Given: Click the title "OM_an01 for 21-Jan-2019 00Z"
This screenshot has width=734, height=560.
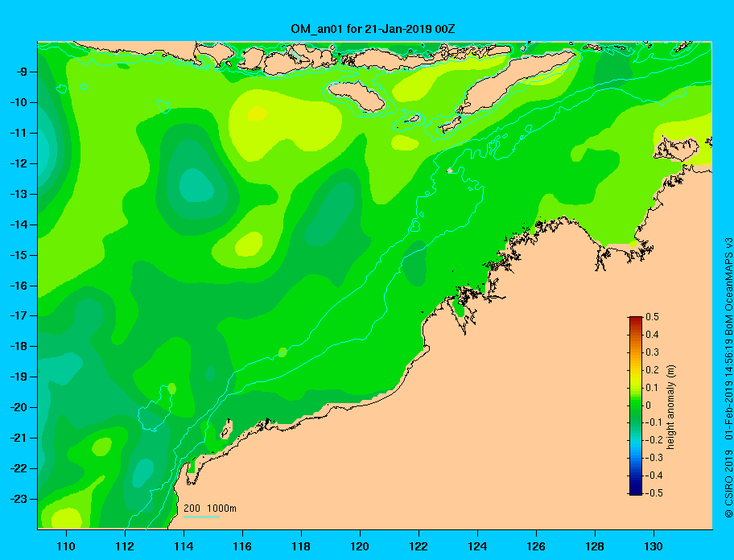Looking at the screenshot, I should pyautogui.click(x=373, y=29).
